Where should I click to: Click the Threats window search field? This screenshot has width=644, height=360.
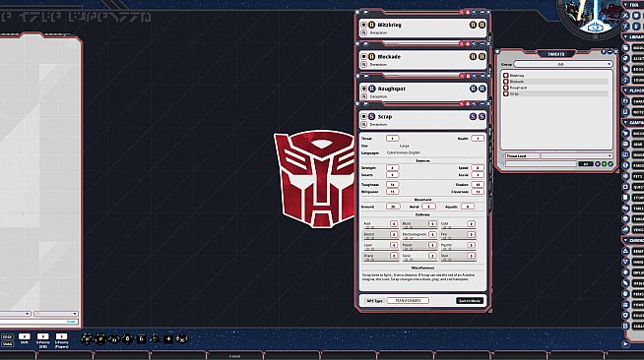click(x=541, y=164)
